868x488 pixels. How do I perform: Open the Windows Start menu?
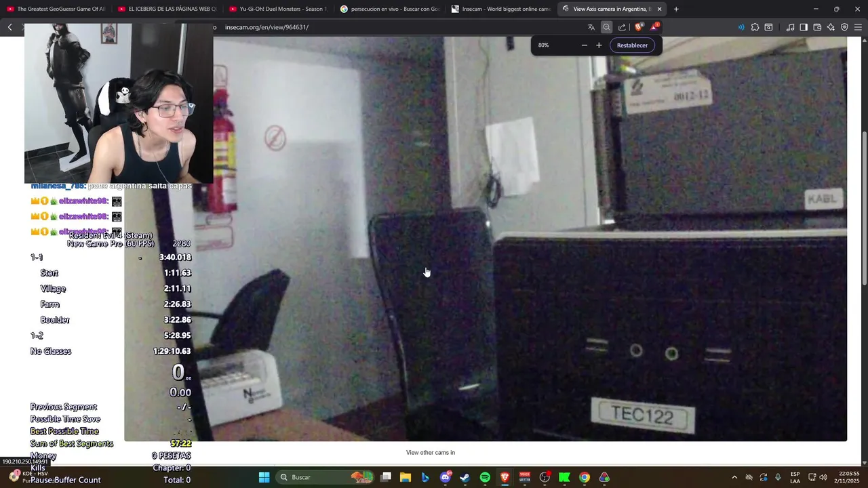tap(264, 477)
